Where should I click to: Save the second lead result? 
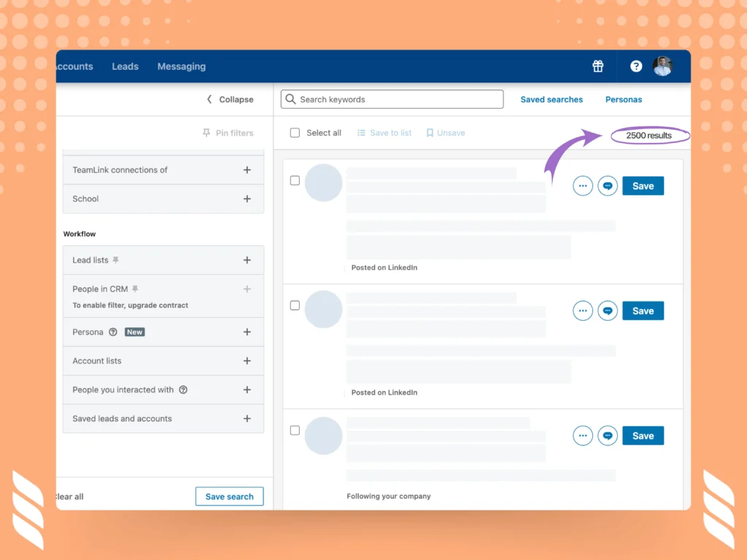643,311
